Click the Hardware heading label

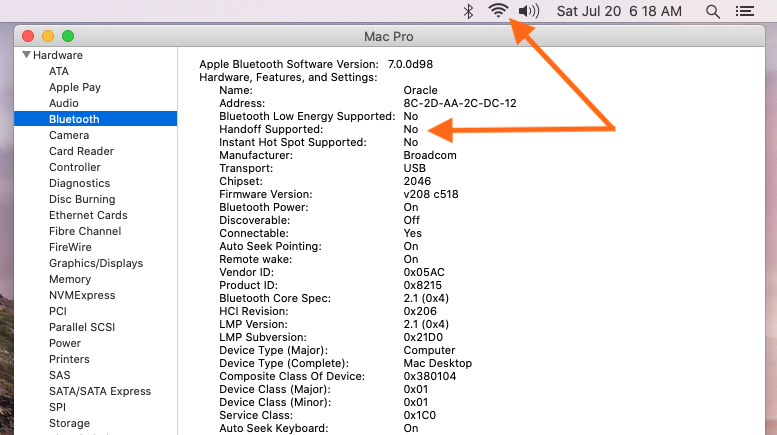[57, 55]
